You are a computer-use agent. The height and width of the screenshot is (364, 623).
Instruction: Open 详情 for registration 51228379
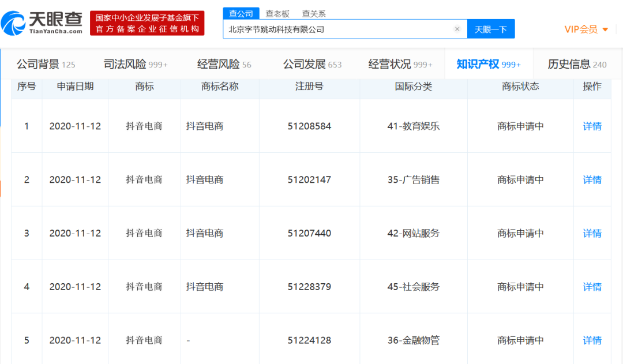[592, 287]
